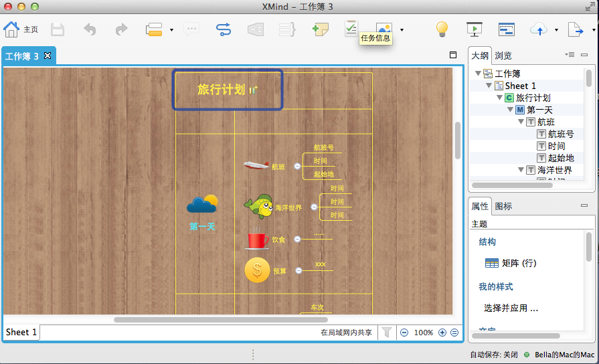Click the export document icon
Viewport: 599px width, 364px height.
pos(576,29)
